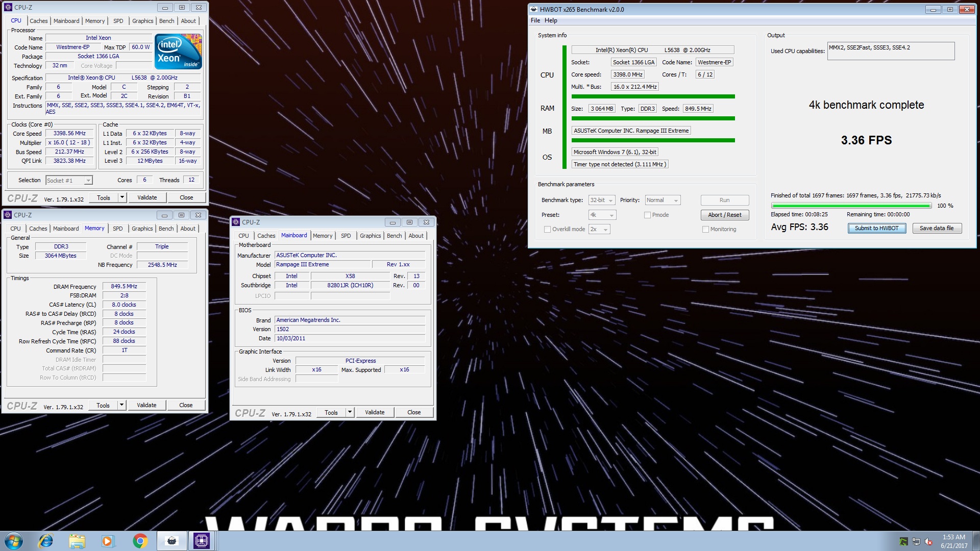This screenshot has height=551, width=980.
Task: Close the HWBOT x265 Benchmark window
Action: pyautogui.click(x=967, y=9)
